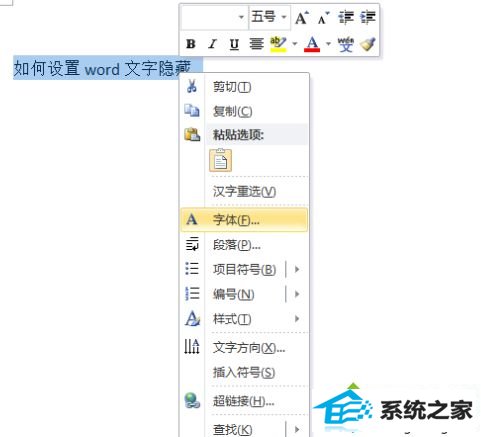This screenshot has width=481, height=437.
Task: Expand the 项目符号(B) submenu arrow
Action: (x=297, y=269)
